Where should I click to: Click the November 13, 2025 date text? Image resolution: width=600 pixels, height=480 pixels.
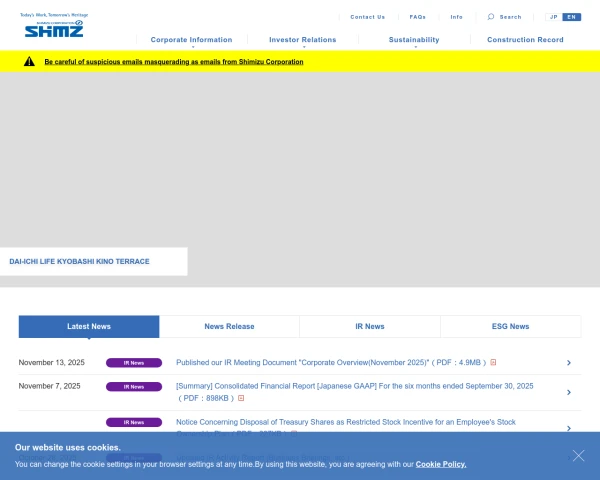coord(52,362)
